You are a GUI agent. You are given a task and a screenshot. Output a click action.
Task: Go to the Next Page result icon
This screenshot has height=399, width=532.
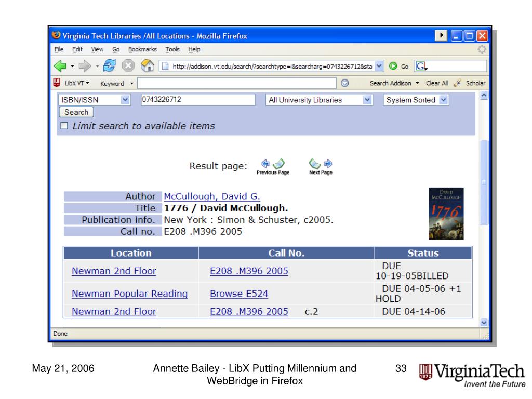click(321, 167)
